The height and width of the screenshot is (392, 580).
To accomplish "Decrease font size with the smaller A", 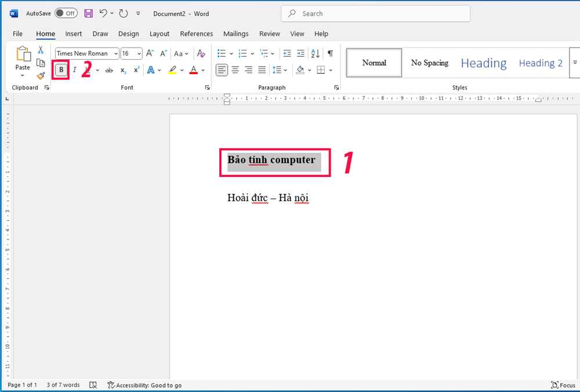I will 164,53.
